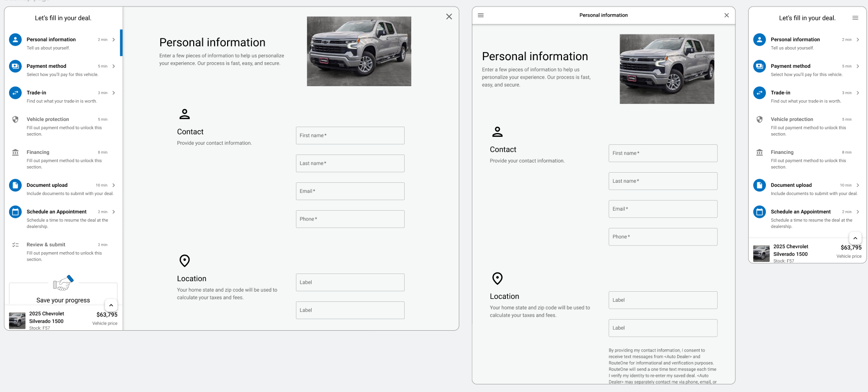This screenshot has width=868, height=392.
Task: Click Payment method icon in desktop sidebar
Action: pyautogui.click(x=16, y=66)
